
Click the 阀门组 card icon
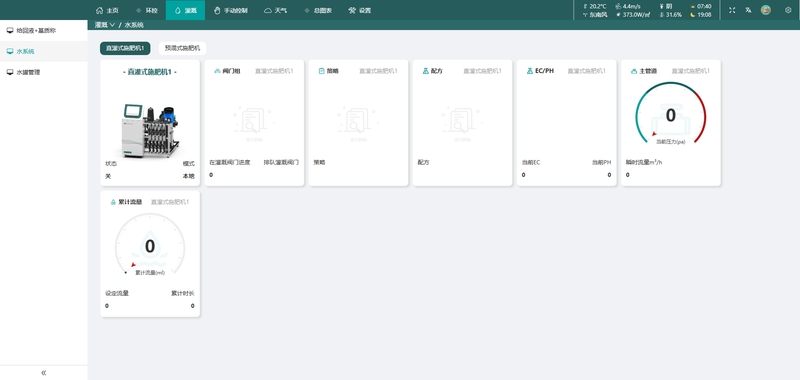pos(217,71)
